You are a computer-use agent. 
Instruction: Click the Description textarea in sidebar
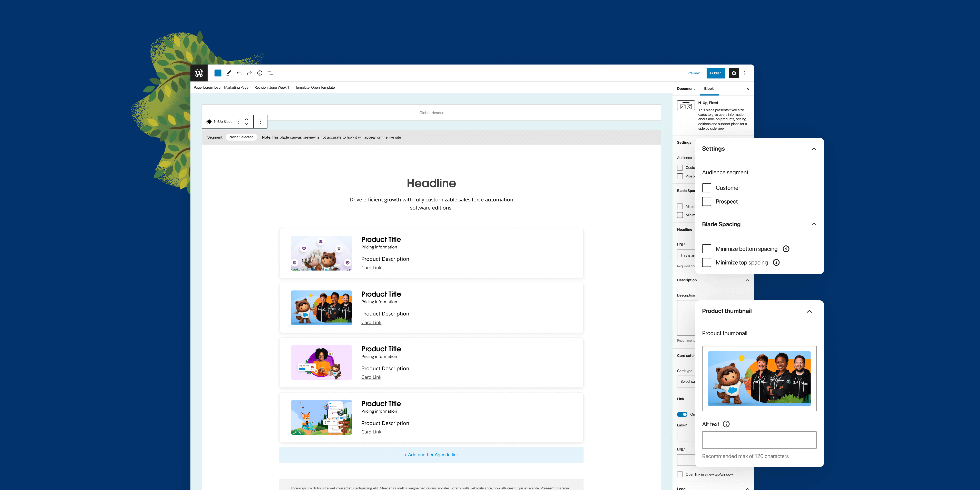pyautogui.click(x=686, y=318)
